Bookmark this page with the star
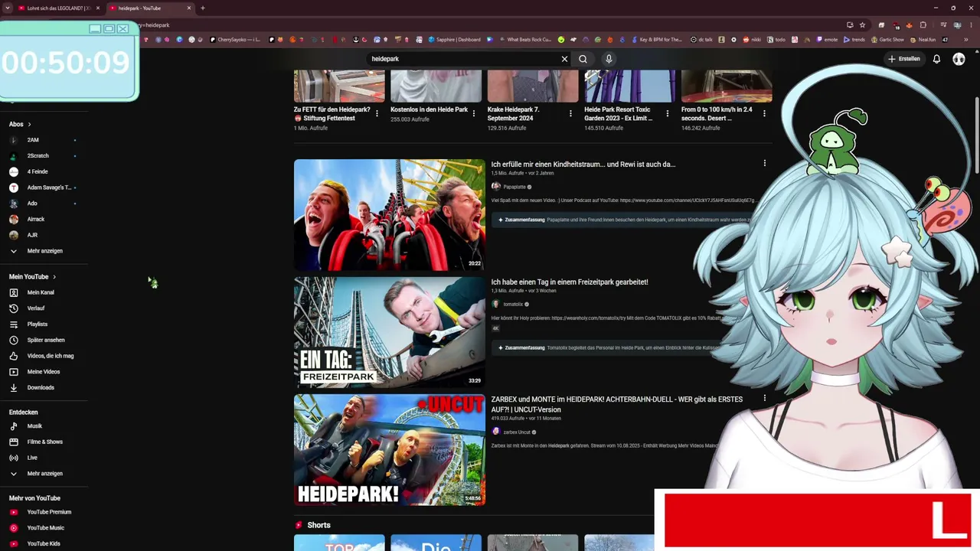 click(x=862, y=25)
